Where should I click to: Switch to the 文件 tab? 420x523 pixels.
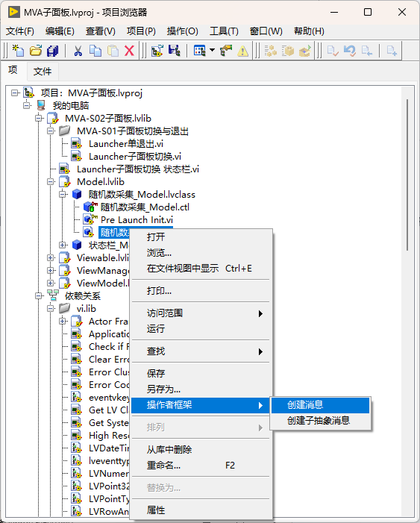(x=43, y=71)
